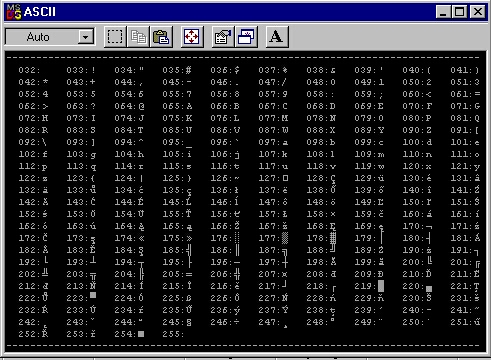The image size is (491, 360).
Task: Click the Mark selection tool icon
Action: [x=115, y=37]
